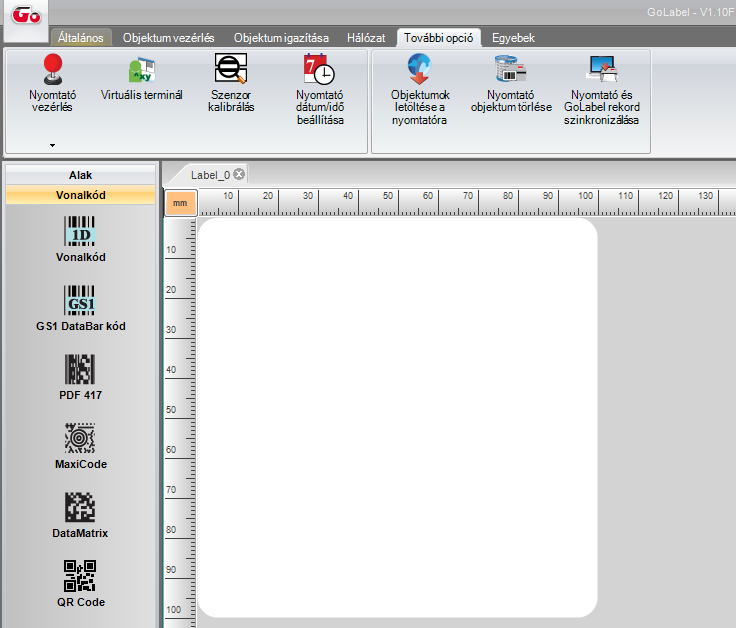Click Nyomtató objektum törlése icon
The width and height of the screenshot is (736, 628).
511,69
